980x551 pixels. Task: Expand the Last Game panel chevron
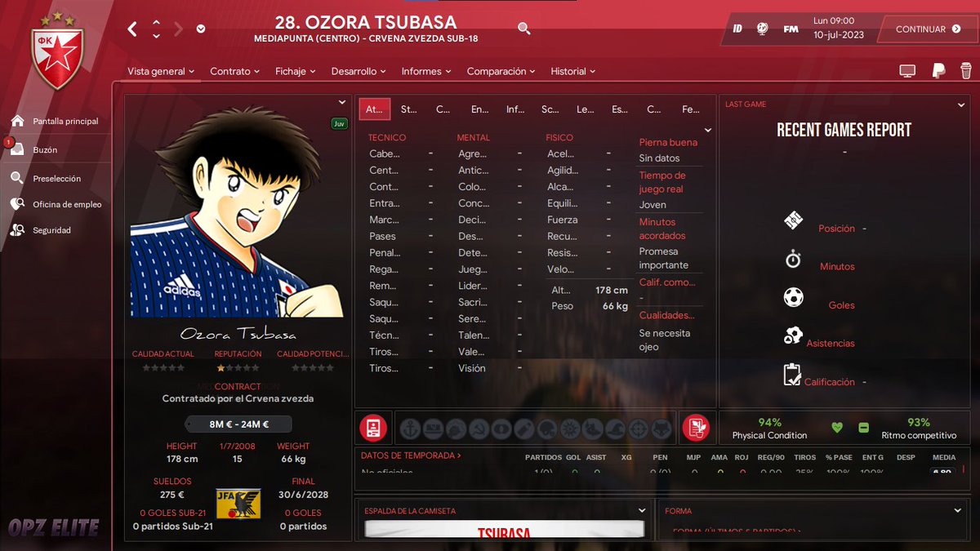[x=961, y=104]
